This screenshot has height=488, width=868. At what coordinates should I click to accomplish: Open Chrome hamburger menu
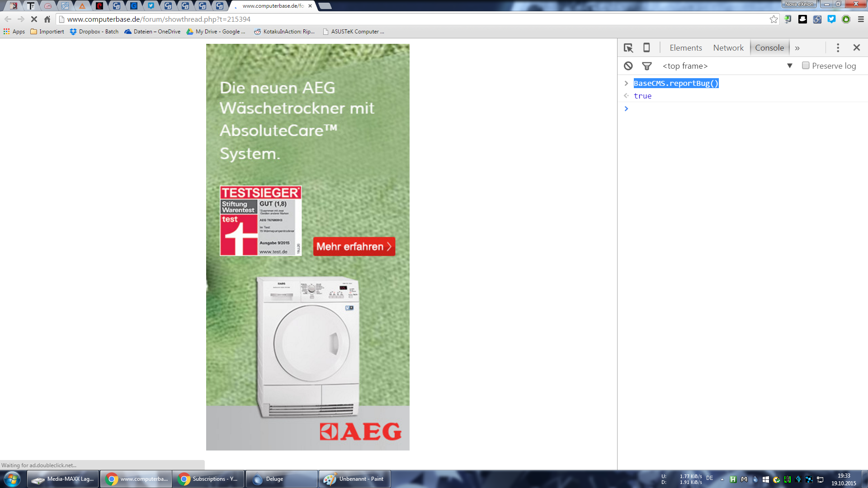pyautogui.click(x=861, y=19)
